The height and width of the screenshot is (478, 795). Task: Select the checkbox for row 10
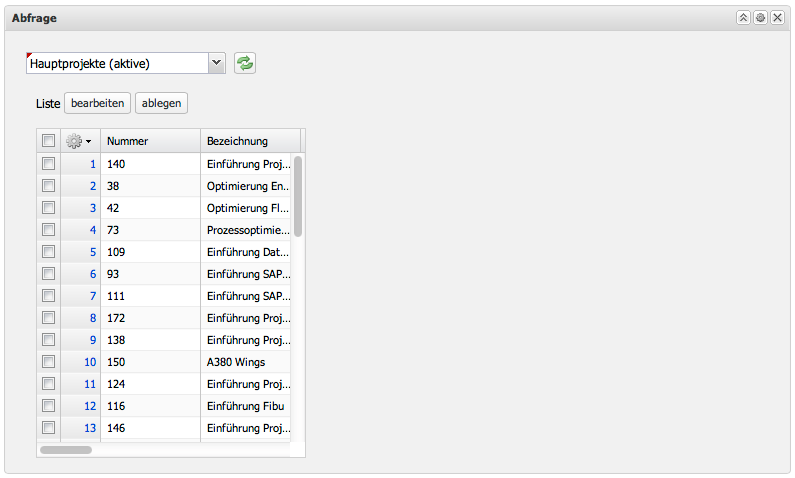click(48, 362)
